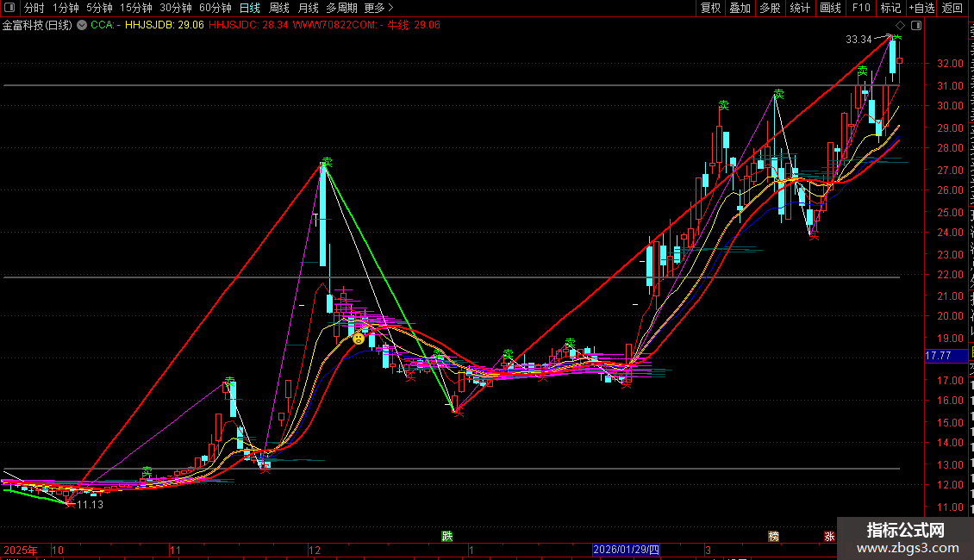
Task: Click the 金富科技(日线) stock title
Action: tap(37, 26)
